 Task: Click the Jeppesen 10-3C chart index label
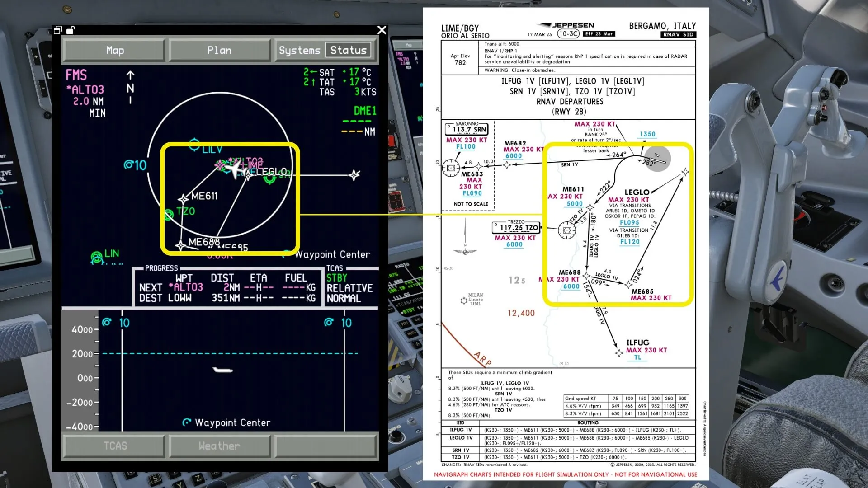(568, 34)
